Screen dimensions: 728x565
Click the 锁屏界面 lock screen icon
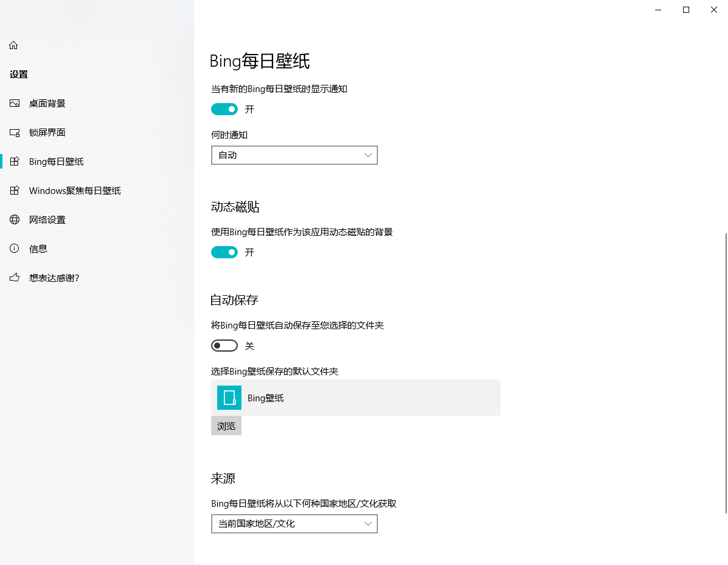(15, 133)
